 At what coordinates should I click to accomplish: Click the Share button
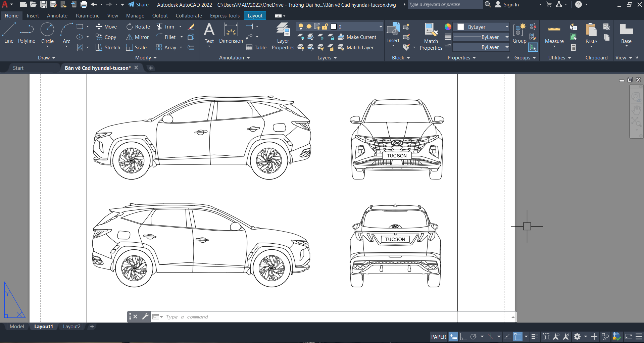coord(138,5)
